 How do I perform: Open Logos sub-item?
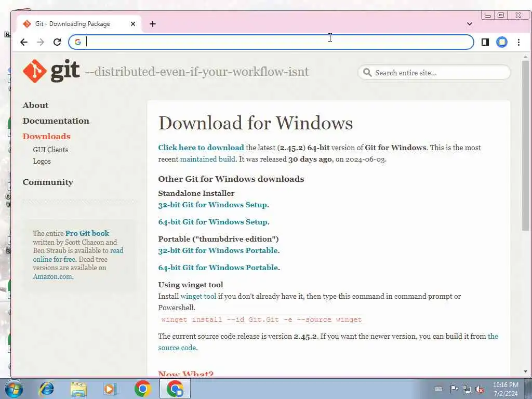pyautogui.click(x=42, y=161)
